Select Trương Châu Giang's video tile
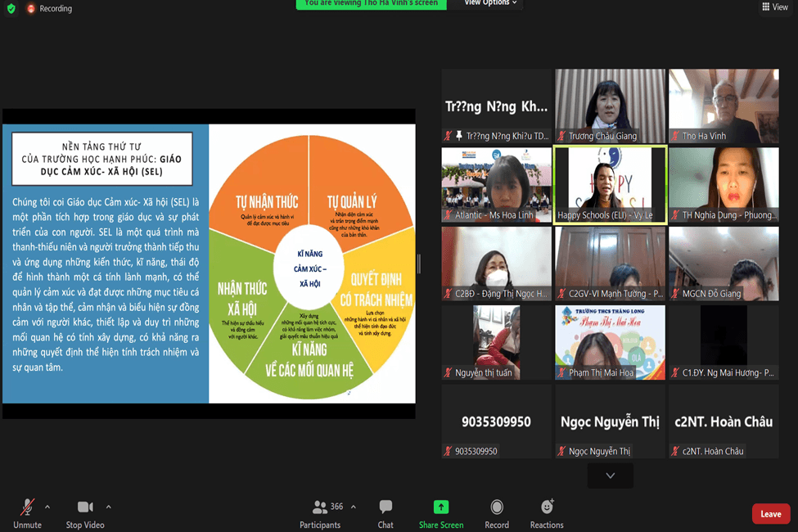Image resolution: width=798 pixels, height=532 pixels. pos(610,105)
